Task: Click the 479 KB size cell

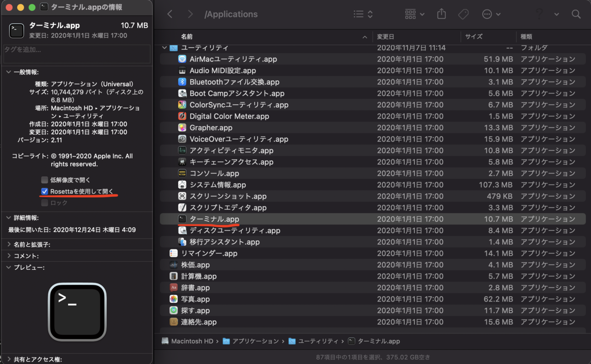Action: pos(500,196)
